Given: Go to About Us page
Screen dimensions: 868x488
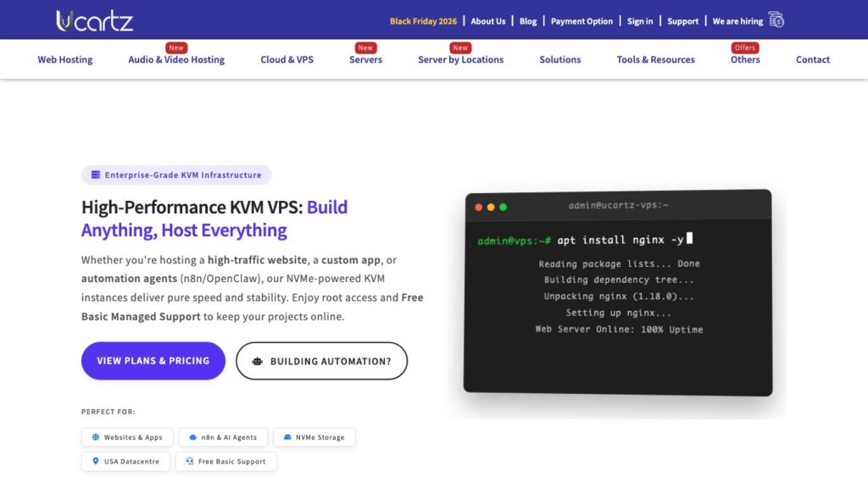Looking at the screenshot, I should (488, 21).
